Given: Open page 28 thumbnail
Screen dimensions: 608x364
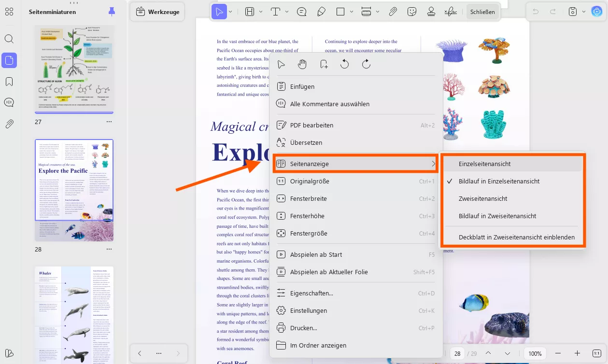Looking at the screenshot, I should (74, 190).
